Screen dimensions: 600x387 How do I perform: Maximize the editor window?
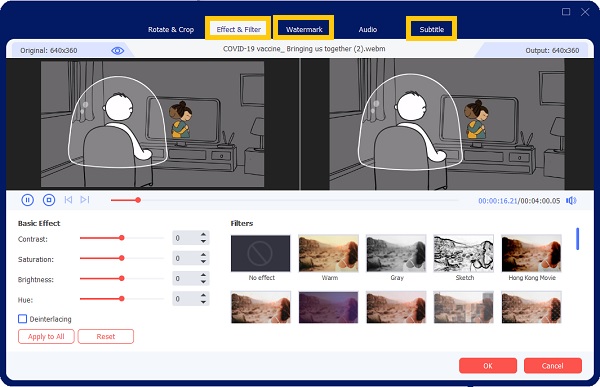pyautogui.click(x=566, y=12)
